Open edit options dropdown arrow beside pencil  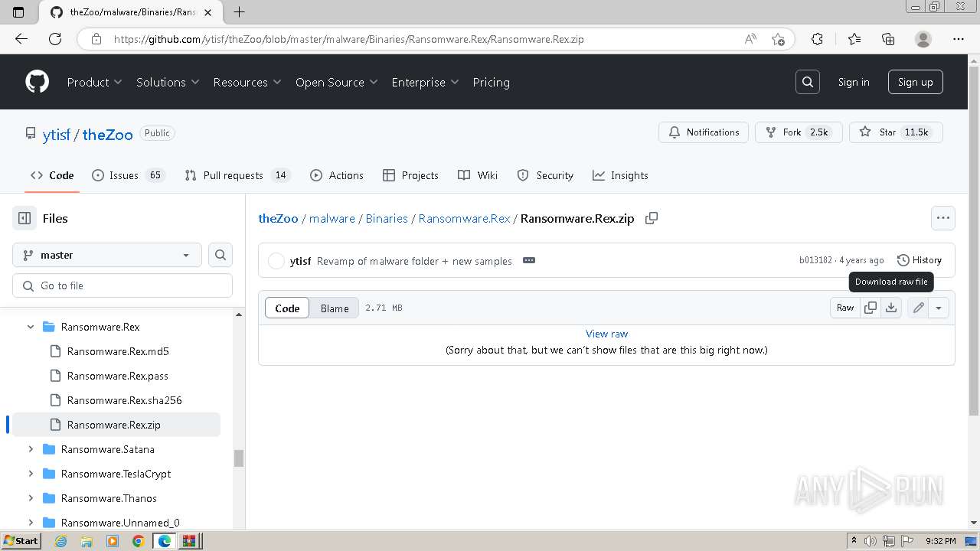pos(939,308)
